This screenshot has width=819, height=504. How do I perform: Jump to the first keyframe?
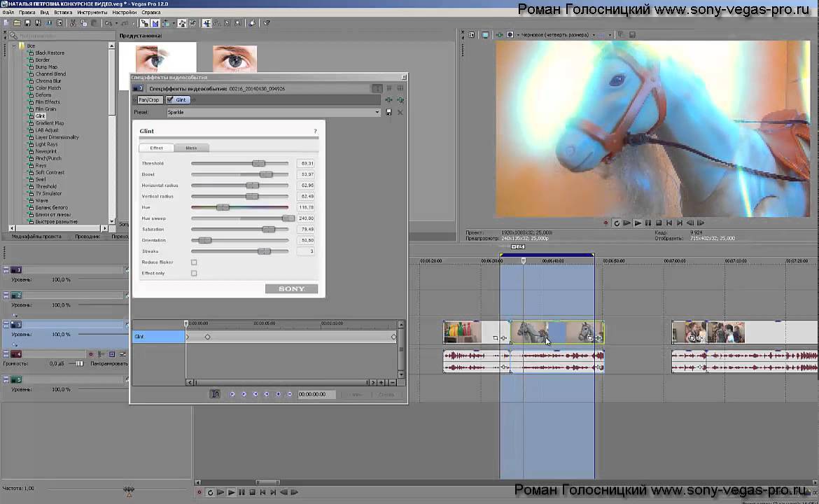tap(232, 394)
